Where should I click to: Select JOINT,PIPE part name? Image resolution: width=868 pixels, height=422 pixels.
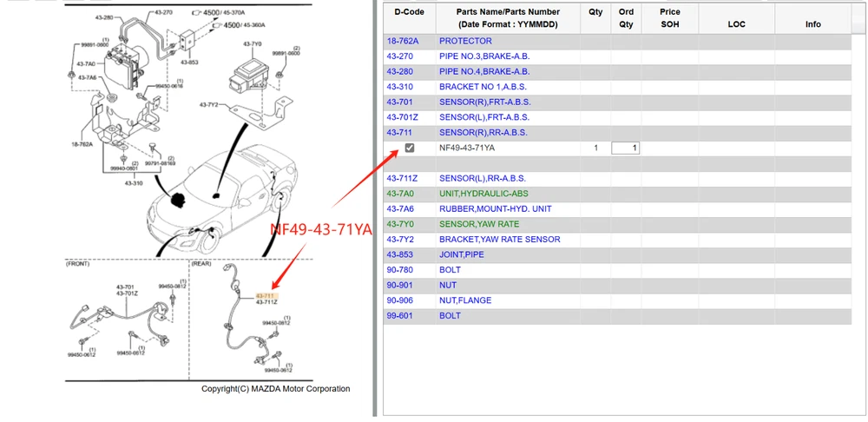click(x=463, y=254)
